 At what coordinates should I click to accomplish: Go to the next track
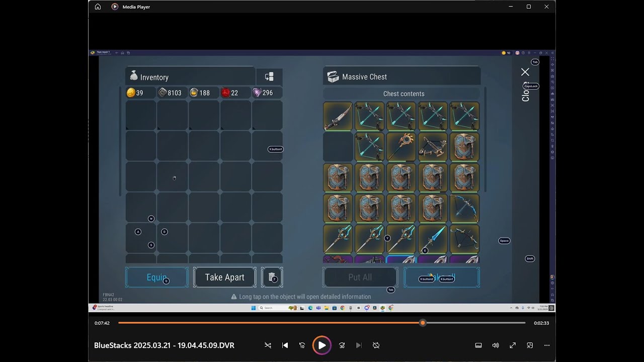coord(359,345)
